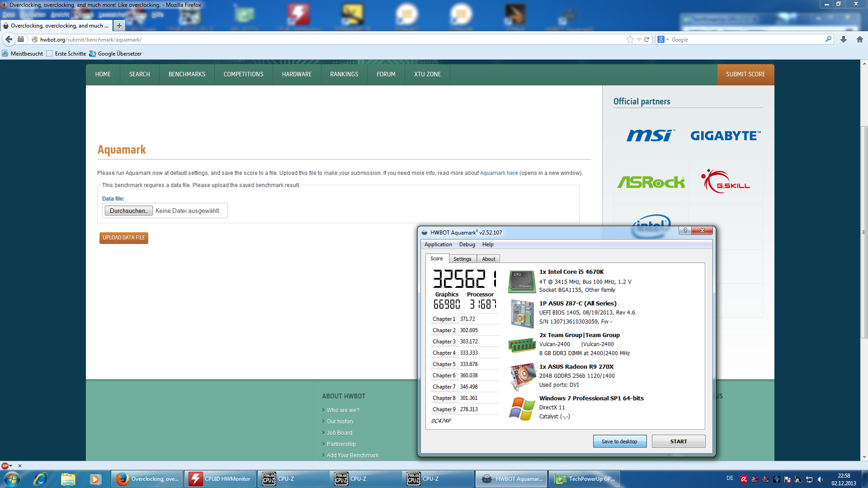Select the Score tab in Aquamark
This screenshot has width=868, height=488.
pos(436,258)
